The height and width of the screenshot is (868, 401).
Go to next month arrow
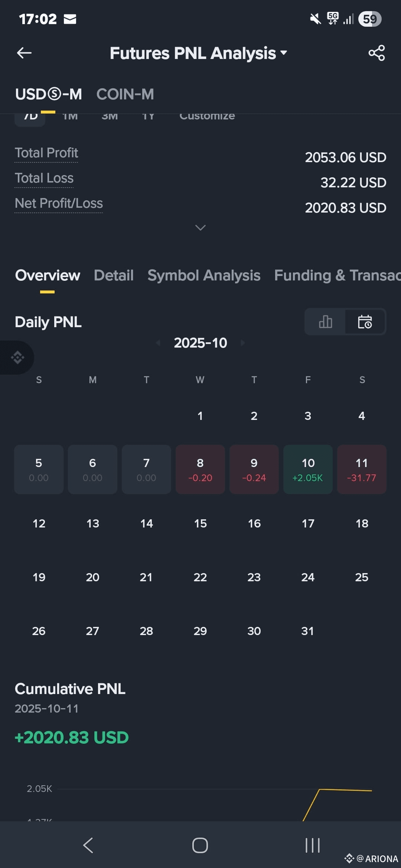pos(243,343)
